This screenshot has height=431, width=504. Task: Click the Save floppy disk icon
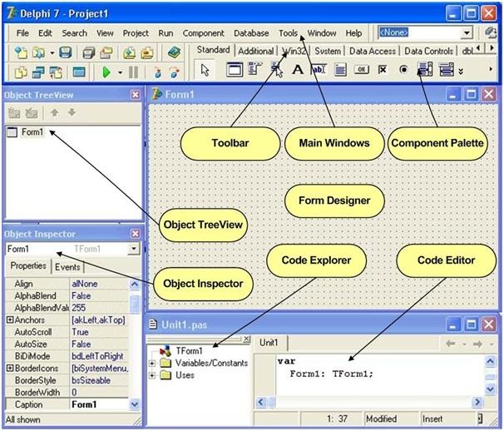click(65, 52)
